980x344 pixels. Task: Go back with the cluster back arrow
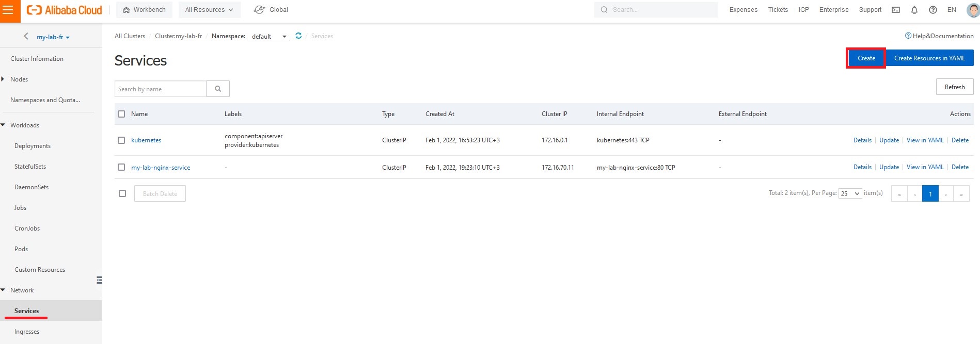pos(26,37)
